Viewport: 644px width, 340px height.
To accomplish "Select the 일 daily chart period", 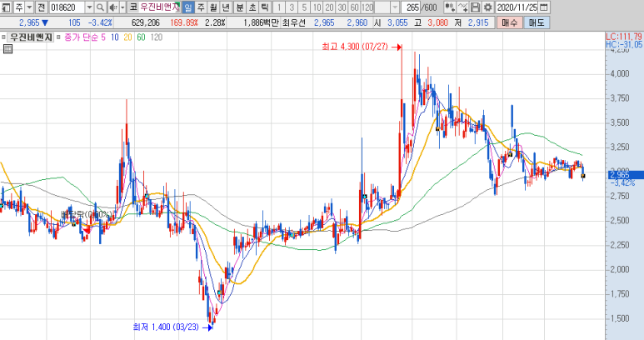I will 187,7.
